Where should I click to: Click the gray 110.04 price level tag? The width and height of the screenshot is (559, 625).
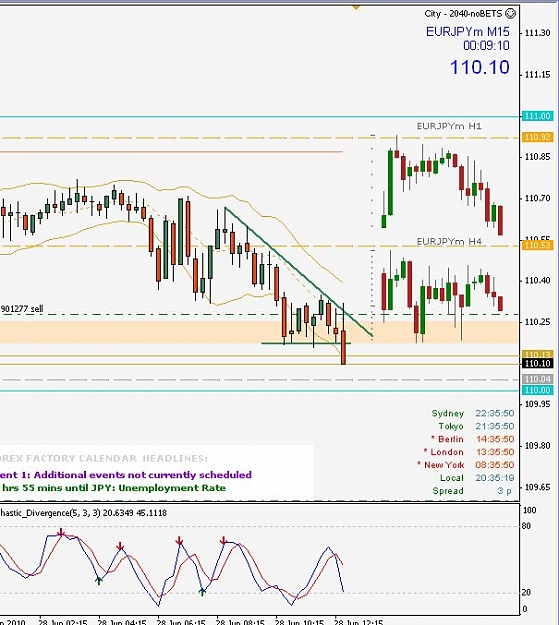(537, 379)
